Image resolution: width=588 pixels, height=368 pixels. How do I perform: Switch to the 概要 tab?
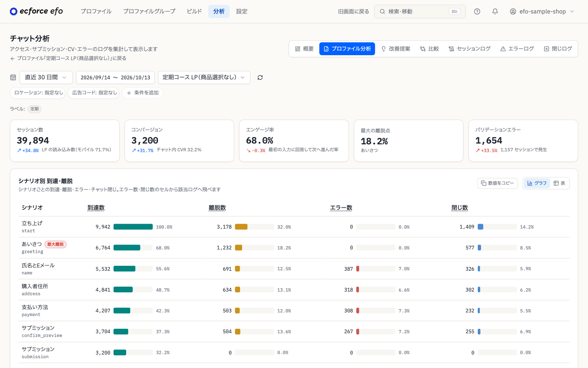point(304,49)
